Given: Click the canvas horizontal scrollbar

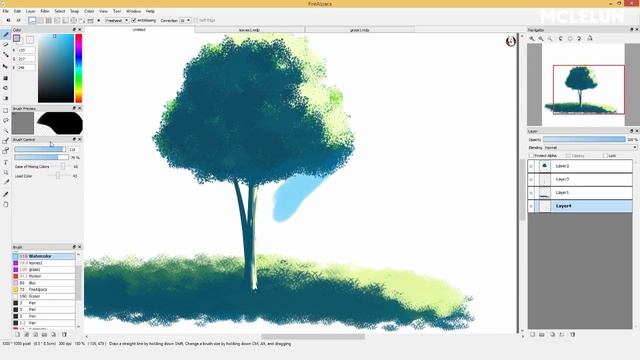Looking at the screenshot, I should [x=313, y=337].
